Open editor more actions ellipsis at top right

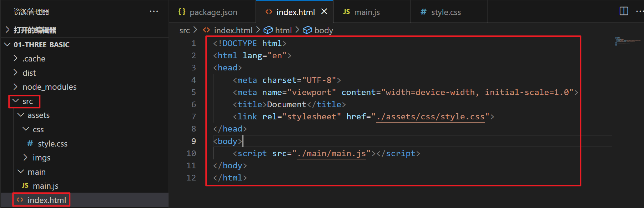click(639, 11)
